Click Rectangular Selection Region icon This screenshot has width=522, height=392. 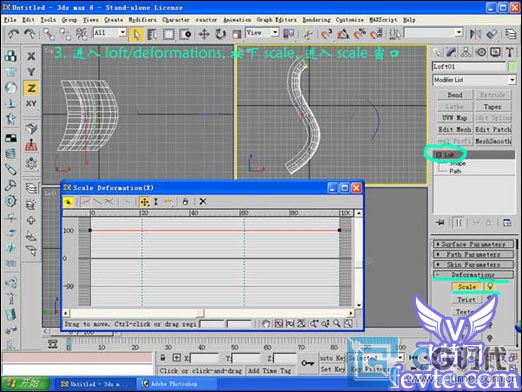pyautogui.click(x=169, y=34)
